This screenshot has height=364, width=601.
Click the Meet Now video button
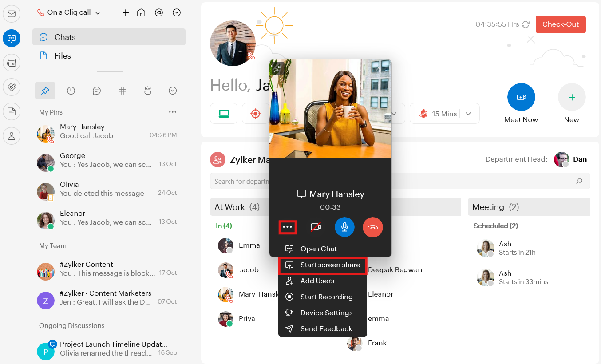pyautogui.click(x=521, y=97)
